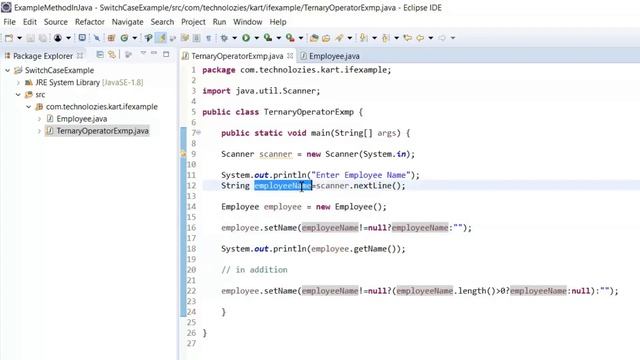Image resolution: width=640 pixels, height=360 pixels.
Task: Click the New Java Package icon
Action: pos(111,38)
